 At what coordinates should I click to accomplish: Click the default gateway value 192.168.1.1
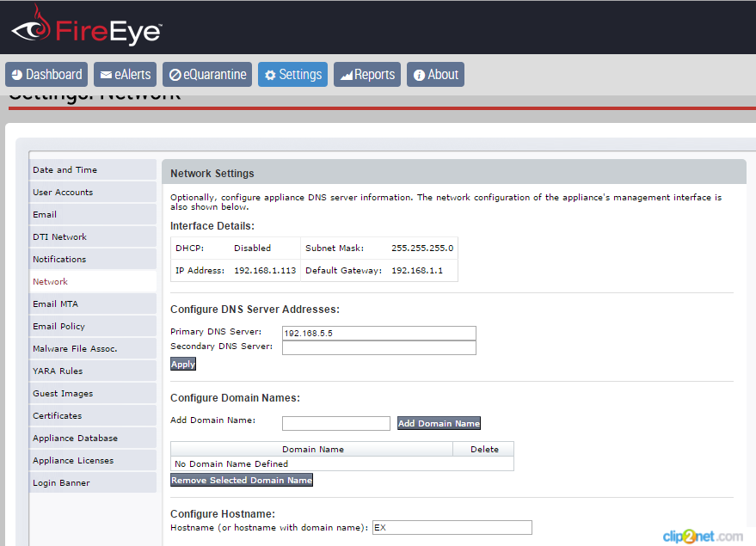pos(417,270)
